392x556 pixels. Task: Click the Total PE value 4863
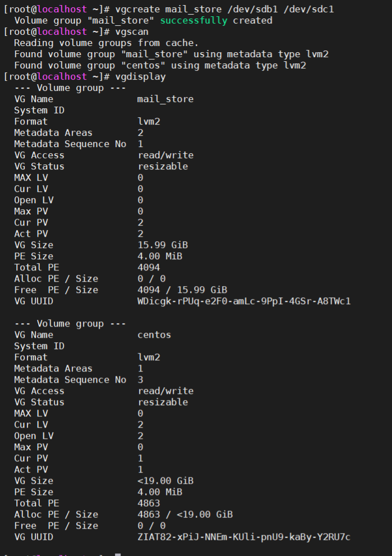point(149,503)
